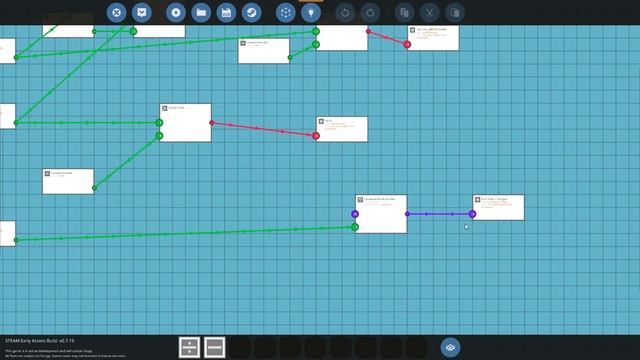Click the circled X exit button in toolbar
This screenshot has width=640, height=360.
(x=116, y=13)
